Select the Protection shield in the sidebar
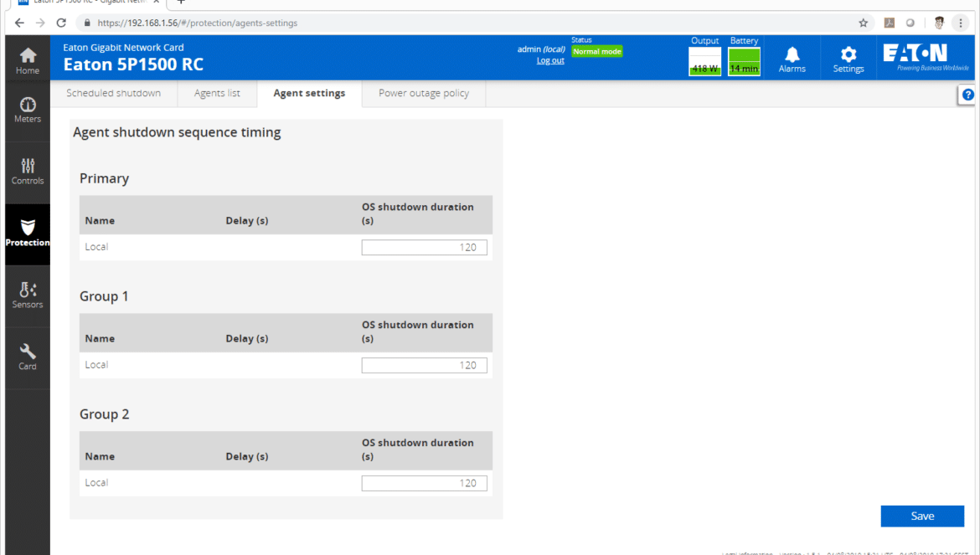The image size is (980, 555). tap(28, 234)
